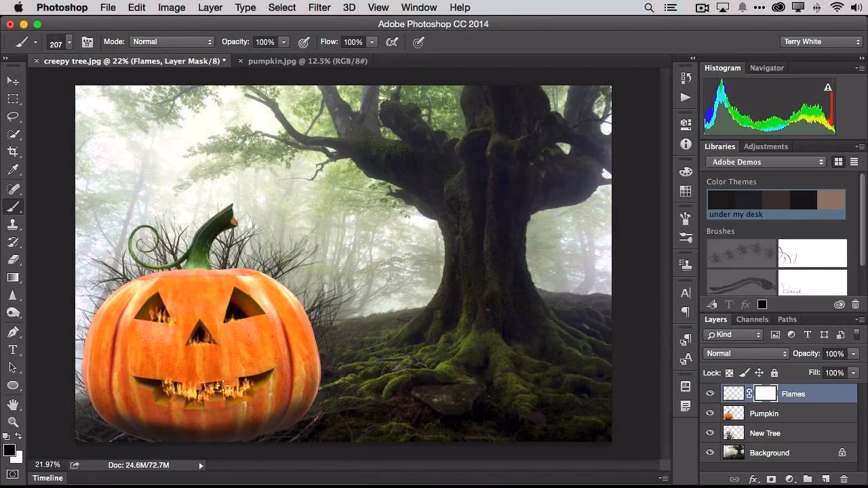Hide the Pumpkin layer
Viewport: 868px width, 488px height.
pos(710,413)
